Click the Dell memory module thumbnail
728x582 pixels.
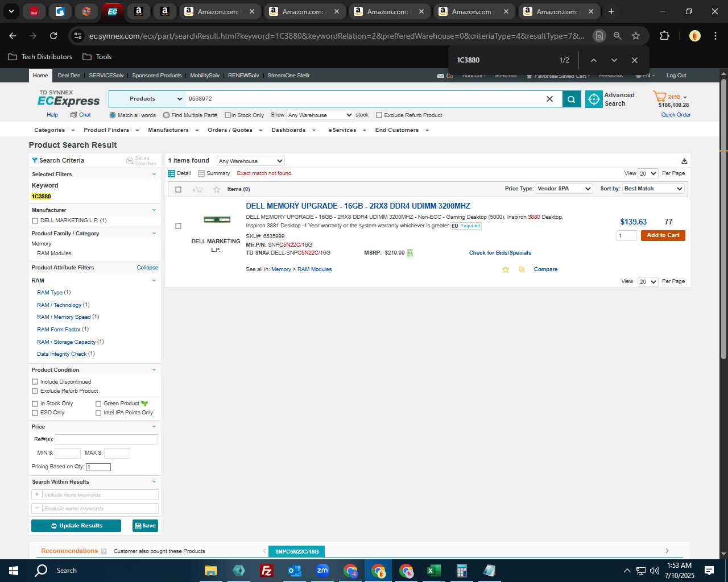pyautogui.click(x=217, y=219)
